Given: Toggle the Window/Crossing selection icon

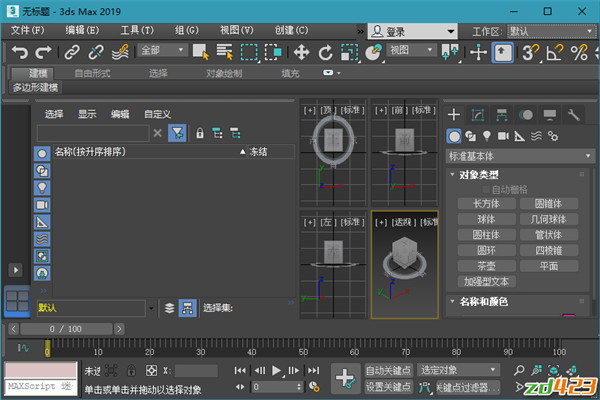Looking at the screenshot, I should (273, 52).
